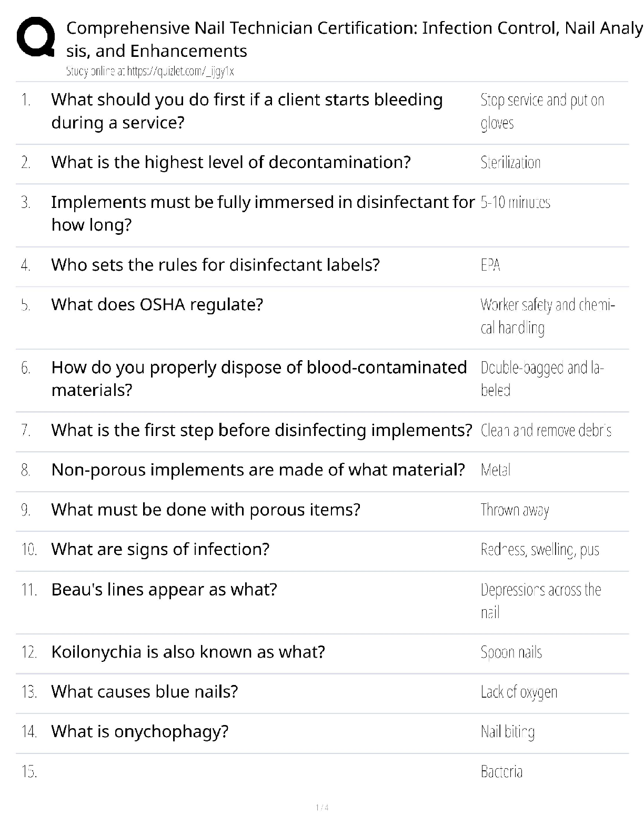
Task: Select the highest level of decontamination question
Action: [230, 162]
